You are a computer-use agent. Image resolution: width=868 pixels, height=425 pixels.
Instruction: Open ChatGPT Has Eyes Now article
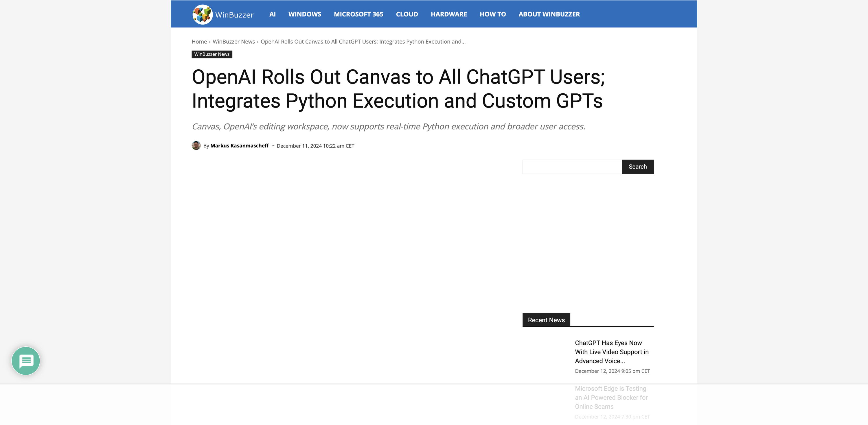[x=612, y=352]
